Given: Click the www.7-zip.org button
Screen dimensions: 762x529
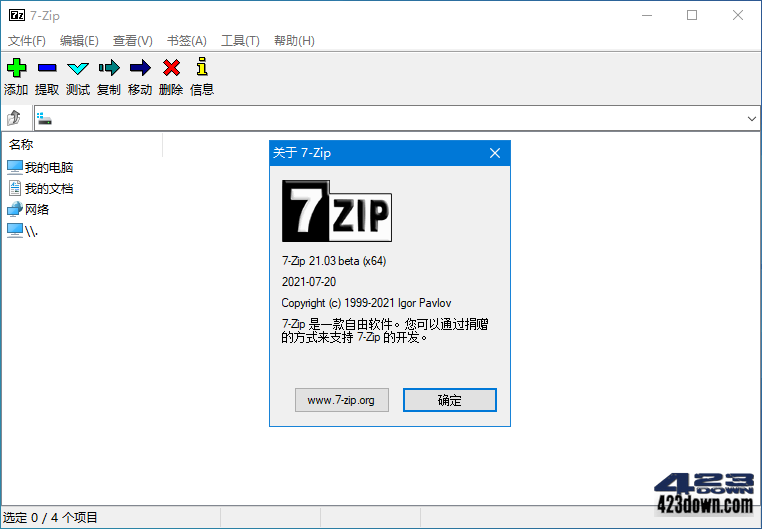Looking at the screenshot, I should coord(342,400).
